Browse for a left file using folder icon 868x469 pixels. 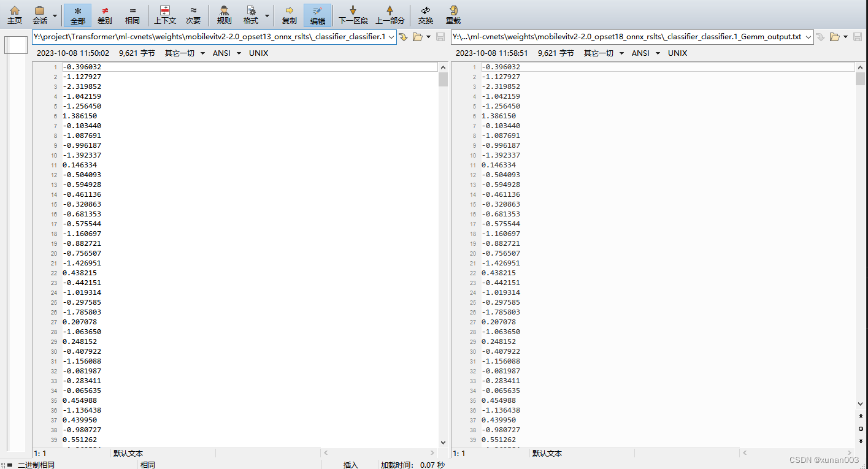pyautogui.click(x=418, y=37)
